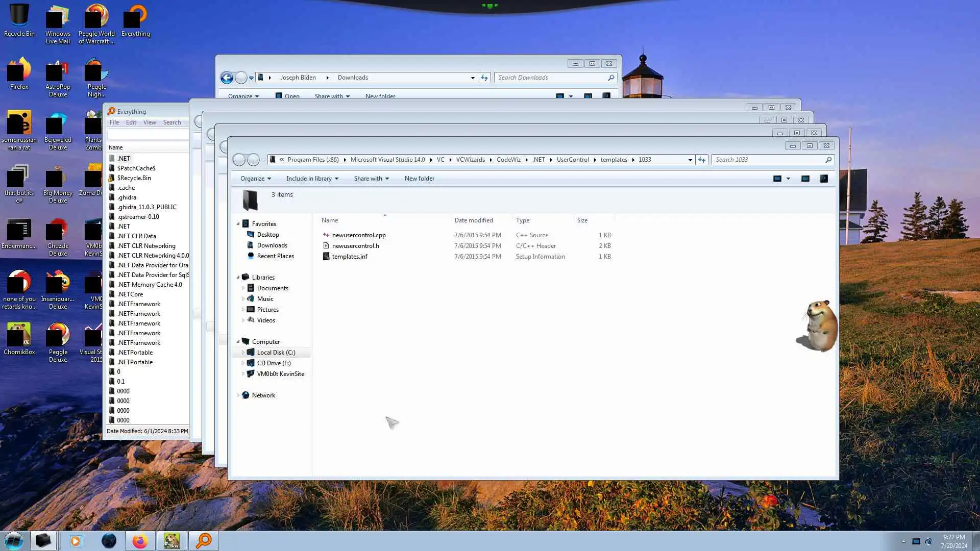The image size is (980, 551).
Task: Open the Search menu in Everything
Action: tap(172, 122)
